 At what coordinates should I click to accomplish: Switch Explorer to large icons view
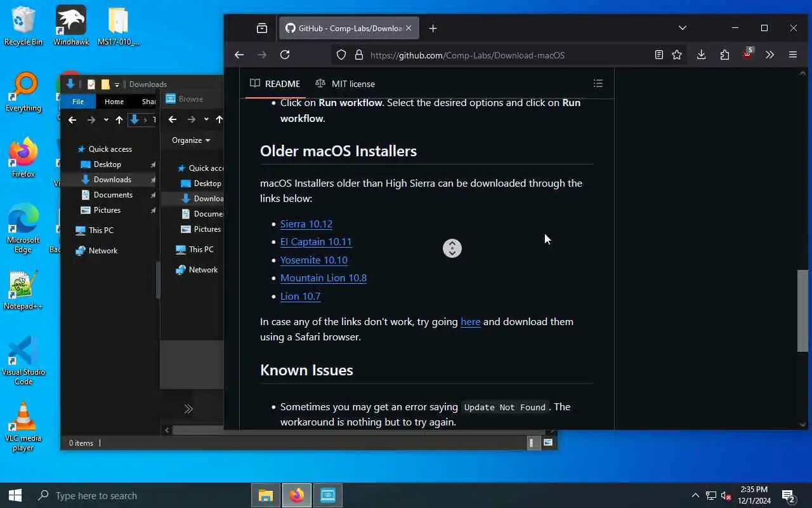tap(548, 443)
